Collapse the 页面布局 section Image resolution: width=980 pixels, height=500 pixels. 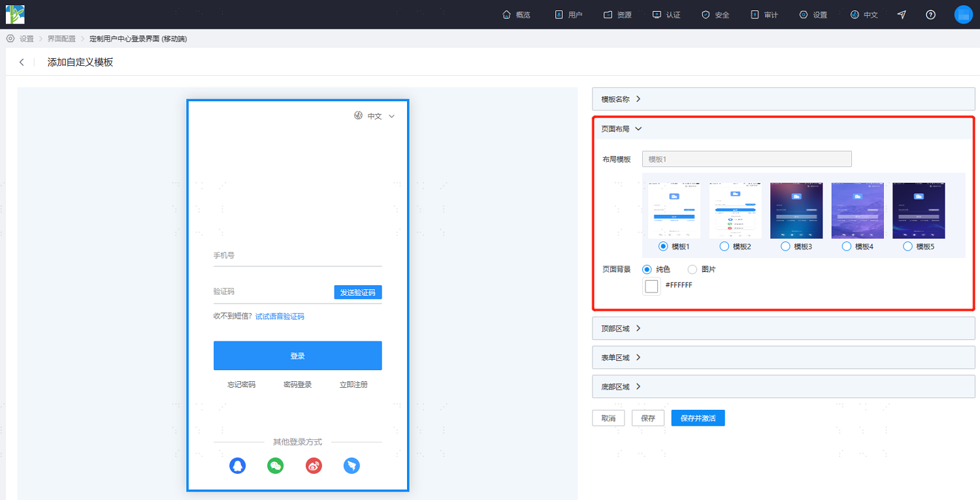tap(783, 129)
